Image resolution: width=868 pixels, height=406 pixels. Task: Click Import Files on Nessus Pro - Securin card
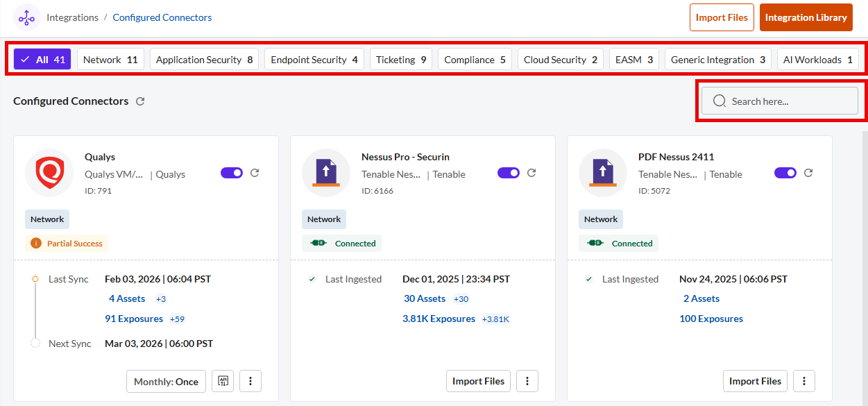pyautogui.click(x=478, y=381)
